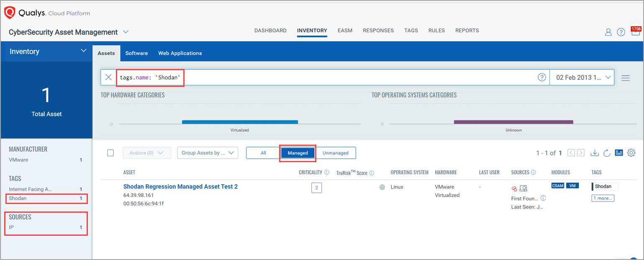Image resolution: width=644 pixels, height=260 pixels.
Task: Open the Group Assets by dropdown
Action: pyautogui.click(x=208, y=153)
